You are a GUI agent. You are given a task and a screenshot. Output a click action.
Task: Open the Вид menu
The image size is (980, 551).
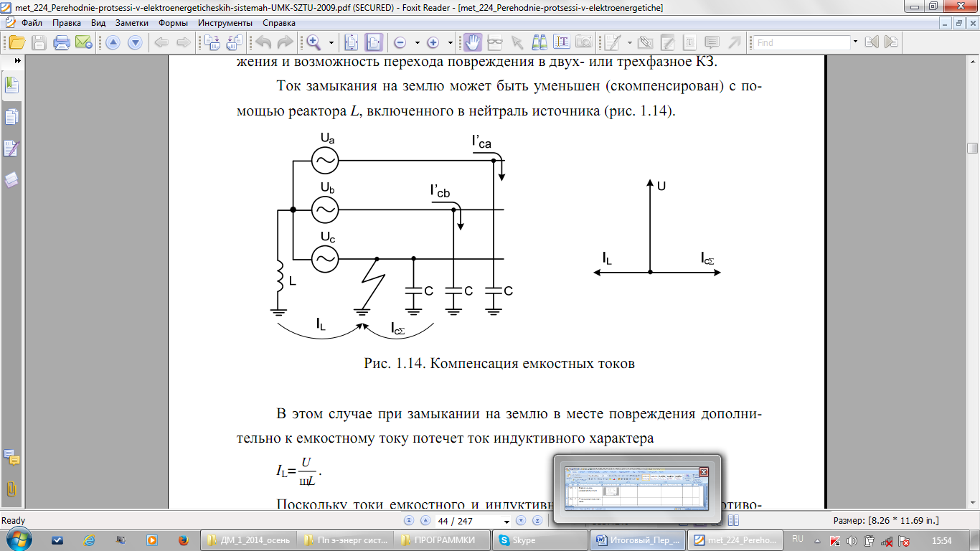tap(98, 23)
